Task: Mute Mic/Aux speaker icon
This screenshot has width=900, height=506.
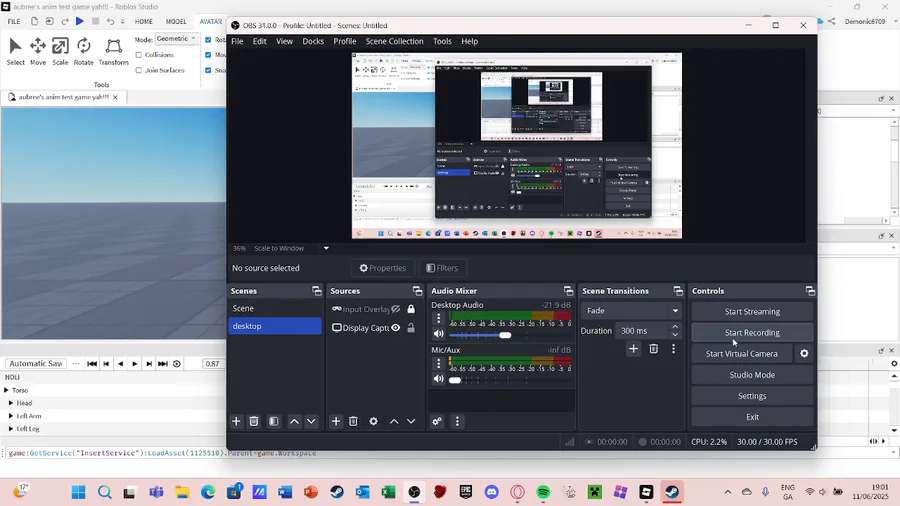Action: coord(439,379)
